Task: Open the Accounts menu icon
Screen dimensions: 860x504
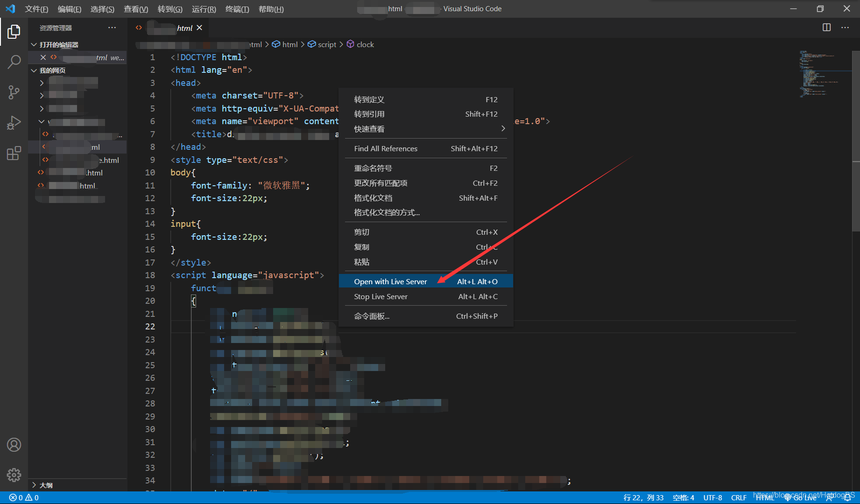Action: 14,445
